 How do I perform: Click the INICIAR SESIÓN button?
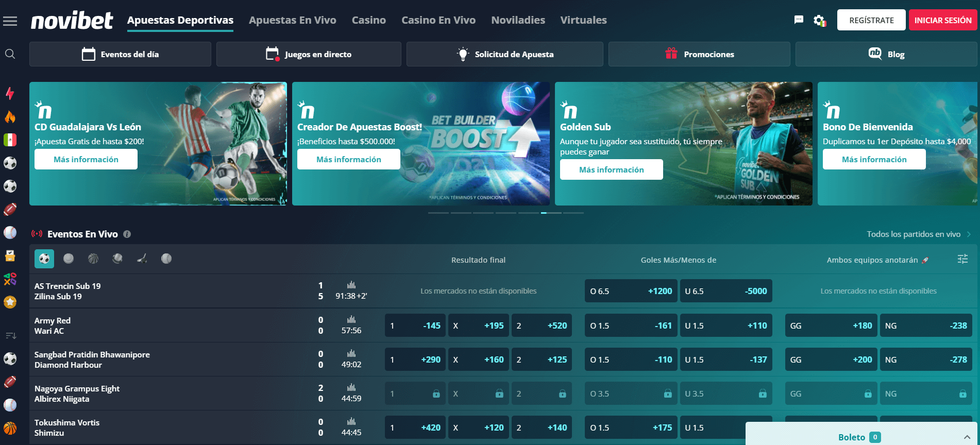point(943,20)
